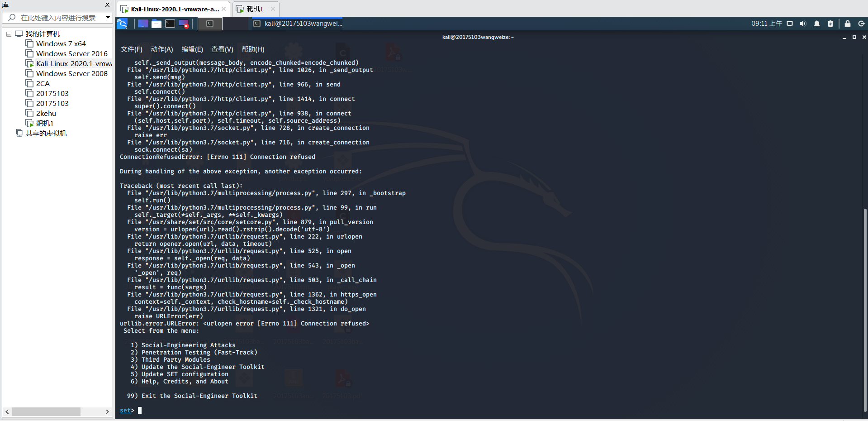Click 'During handling of the above exception' line
Image resolution: width=868 pixels, height=421 pixels.
coord(241,172)
